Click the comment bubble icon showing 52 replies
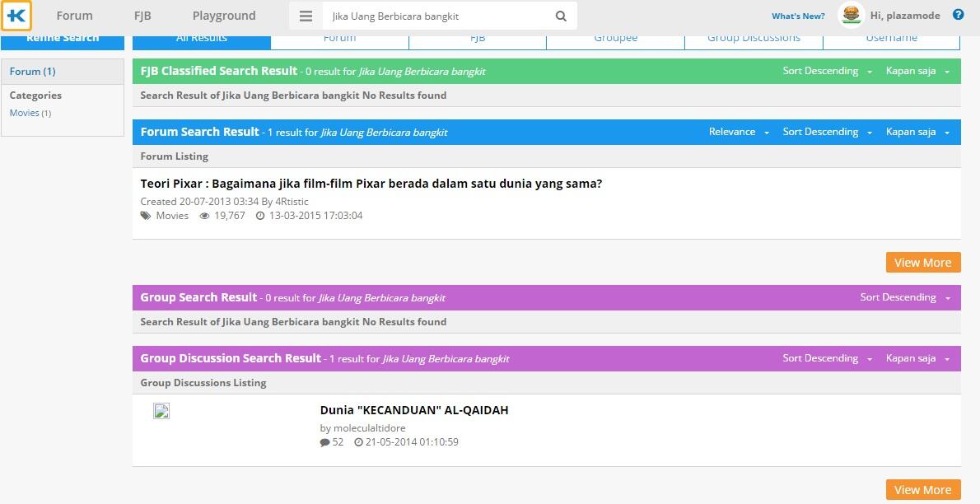Image resolution: width=980 pixels, height=504 pixels. point(325,441)
